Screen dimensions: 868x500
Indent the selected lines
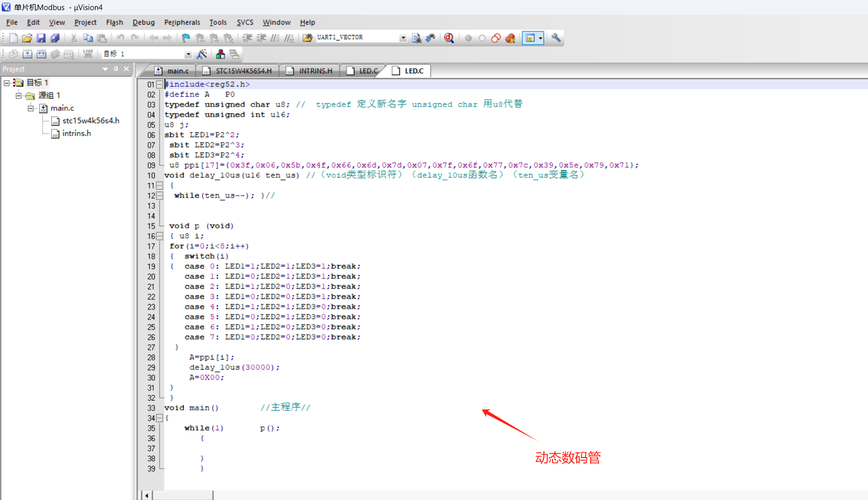pos(247,38)
